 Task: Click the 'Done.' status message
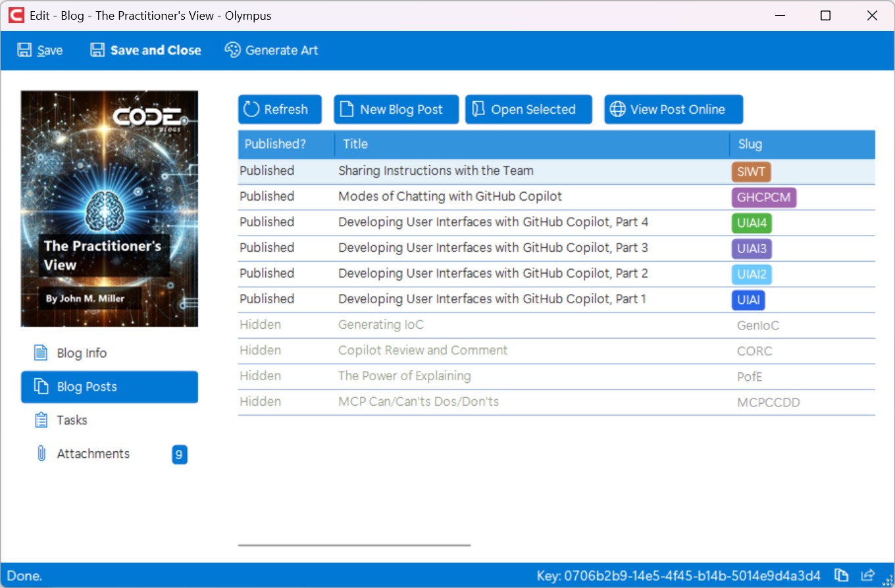click(x=24, y=576)
